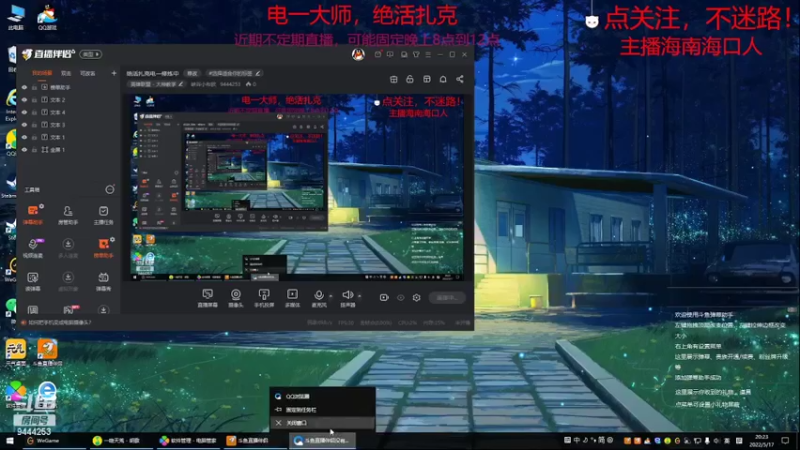Open the 软件管理 taskbar item
Image resolution: width=800 pixels, height=450 pixels.
pos(188,440)
